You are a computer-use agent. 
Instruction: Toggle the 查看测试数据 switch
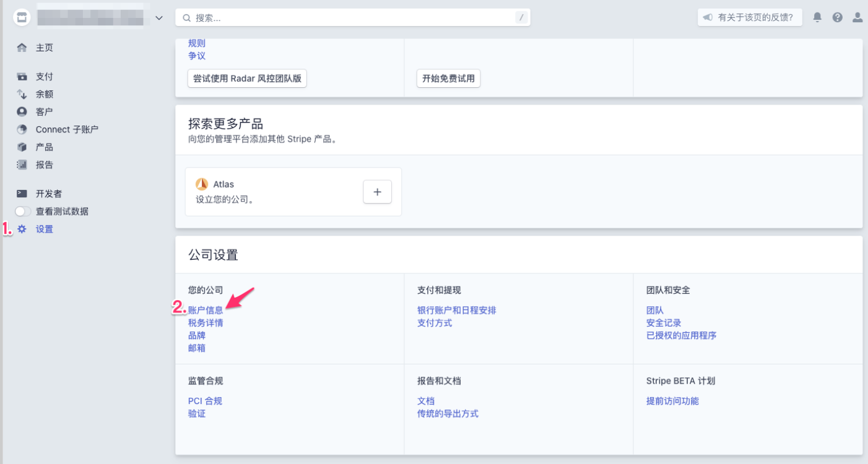(23, 212)
